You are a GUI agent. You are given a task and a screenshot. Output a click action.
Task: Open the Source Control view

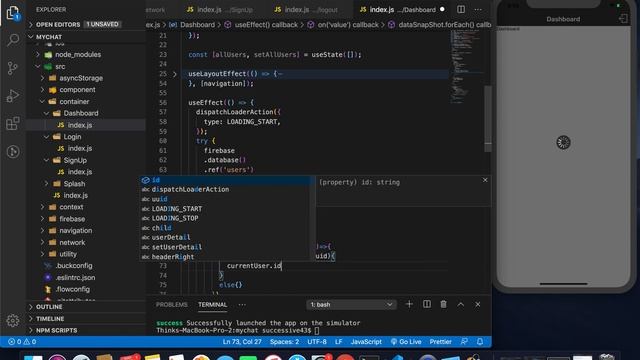click(13, 68)
